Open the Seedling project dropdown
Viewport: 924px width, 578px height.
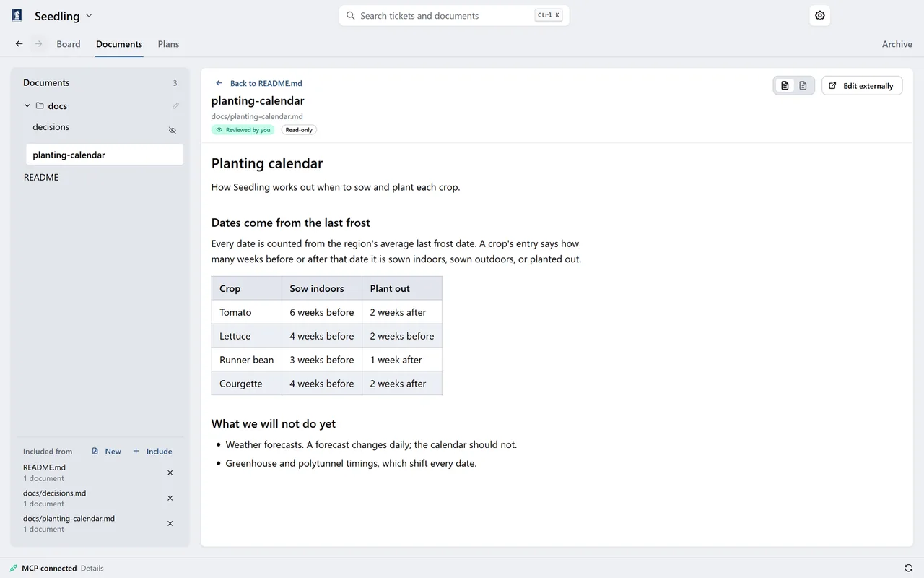(x=64, y=16)
